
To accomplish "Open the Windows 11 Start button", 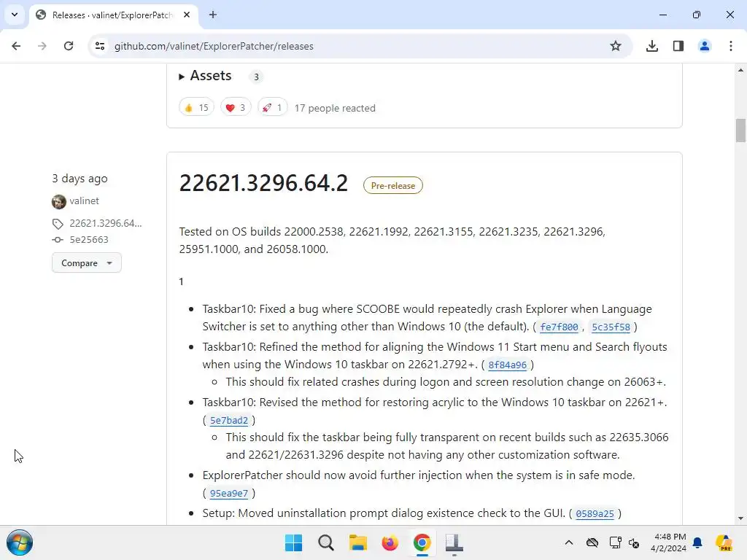I will pos(293,542).
